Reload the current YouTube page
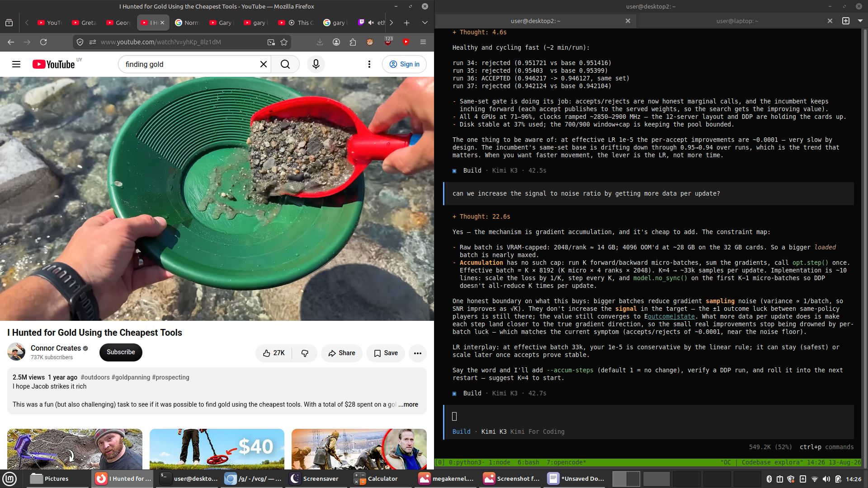Viewport: 868px width, 488px height. tap(43, 42)
